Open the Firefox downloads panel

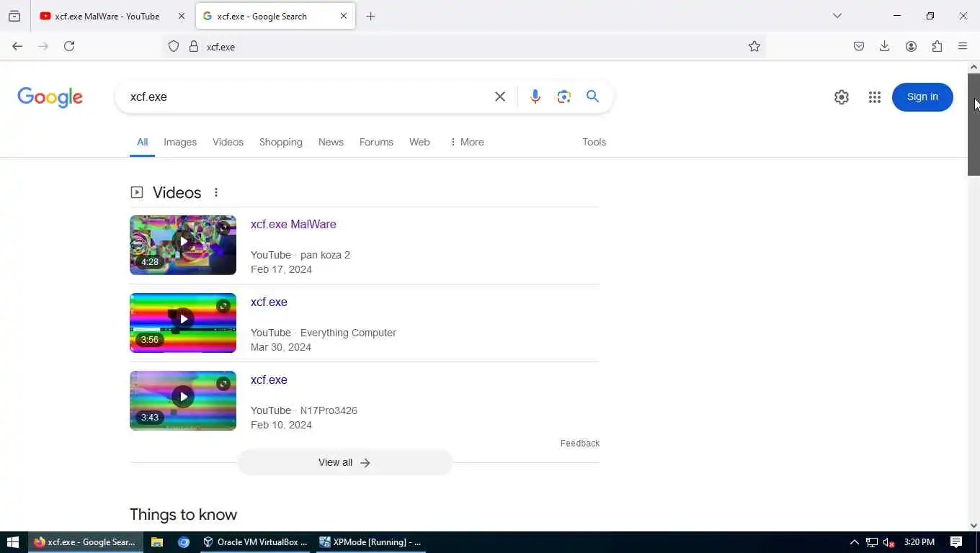click(x=885, y=46)
